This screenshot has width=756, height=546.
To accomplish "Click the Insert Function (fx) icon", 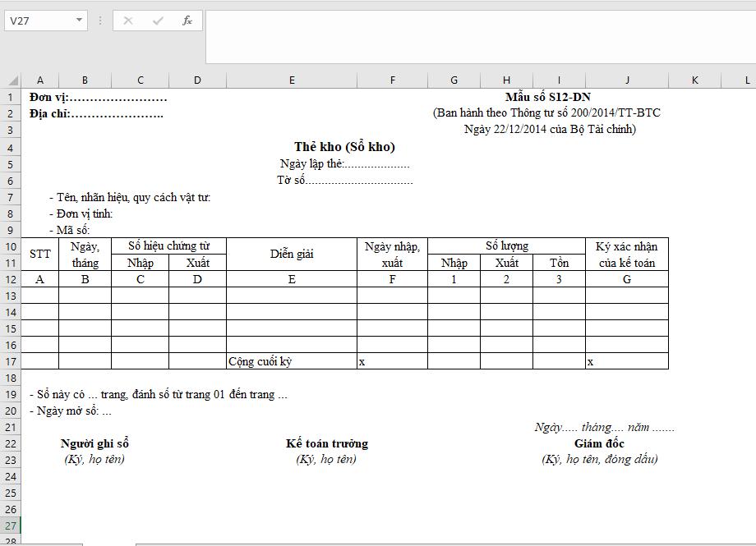I will click(187, 21).
